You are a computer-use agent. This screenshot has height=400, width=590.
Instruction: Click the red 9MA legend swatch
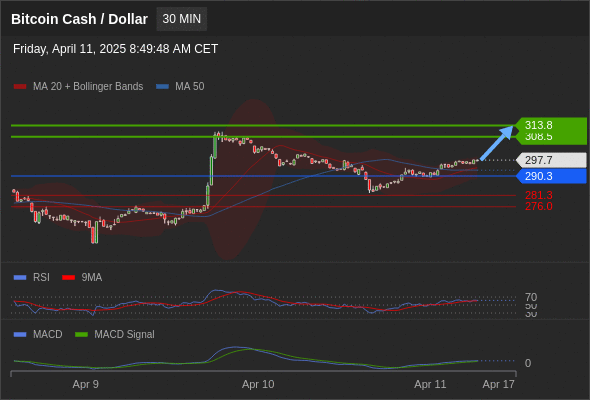tap(68, 278)
